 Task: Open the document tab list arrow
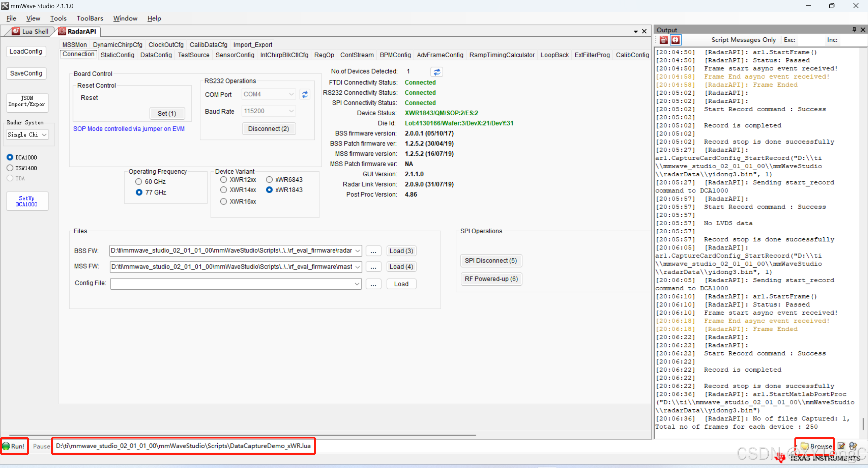pyautogui.click(x=636, y=32)
